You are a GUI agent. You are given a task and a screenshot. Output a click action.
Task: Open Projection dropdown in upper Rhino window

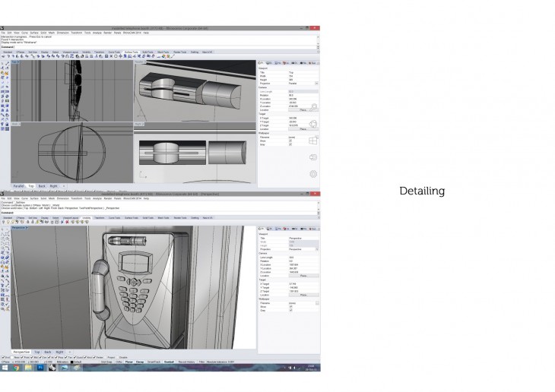tap(316, 84)
